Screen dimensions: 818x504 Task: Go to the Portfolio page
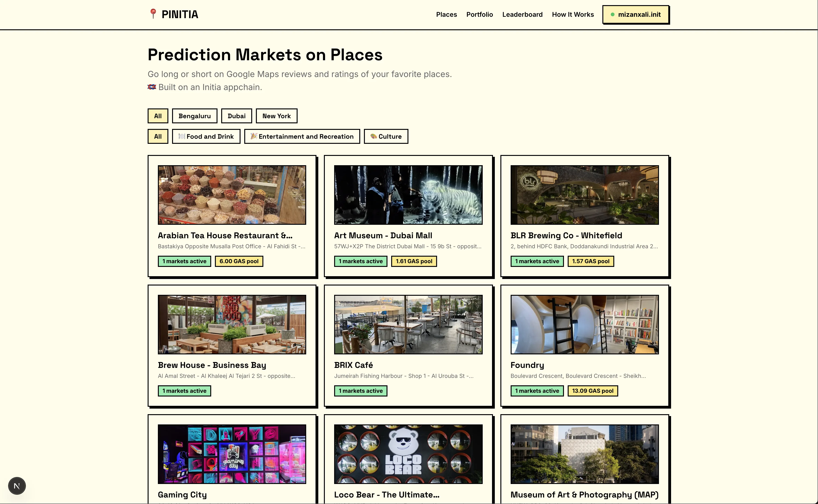tap(479, 15)
